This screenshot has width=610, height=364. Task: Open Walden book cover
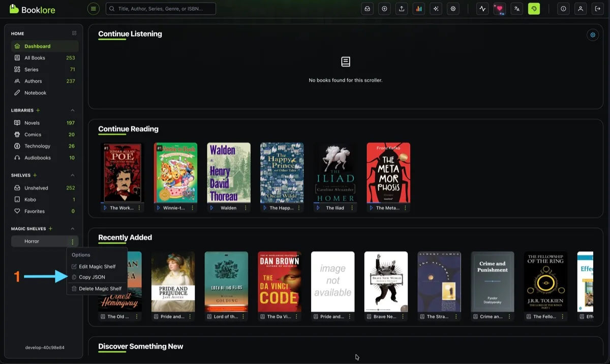tap(229, 173)
